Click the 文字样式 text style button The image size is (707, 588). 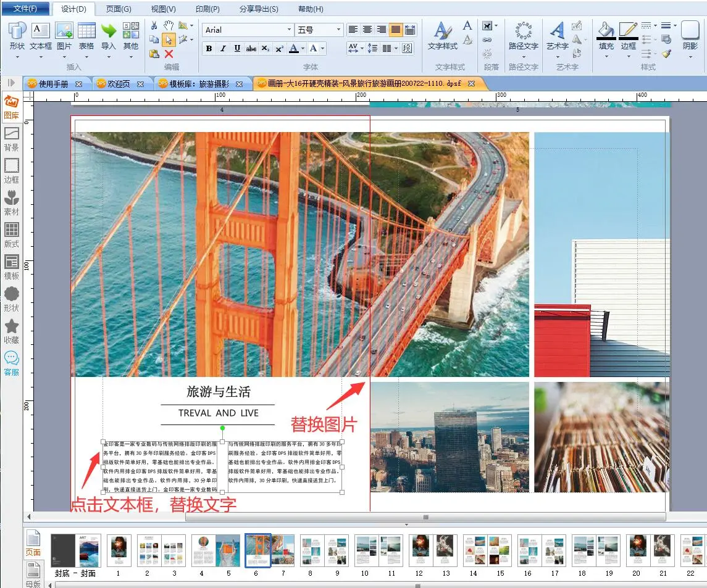442,36
